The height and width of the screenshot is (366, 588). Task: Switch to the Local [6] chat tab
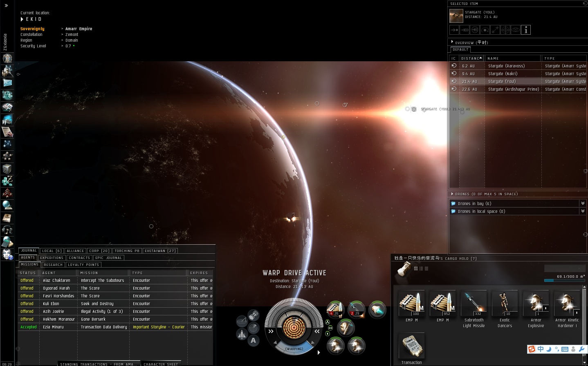(x=52, y=251)
